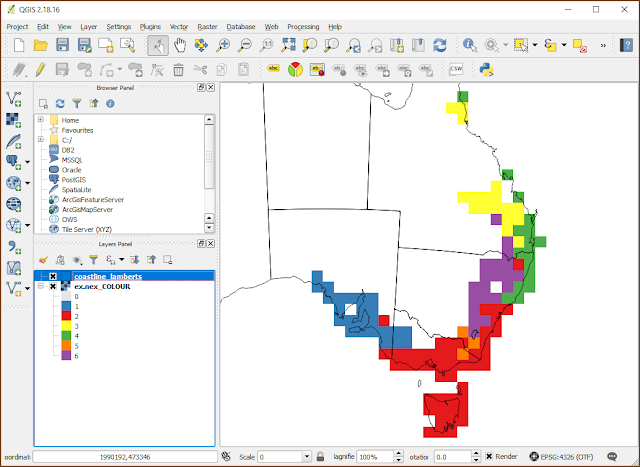Float the Layers Panel with undock button

[x=201, y=243]
